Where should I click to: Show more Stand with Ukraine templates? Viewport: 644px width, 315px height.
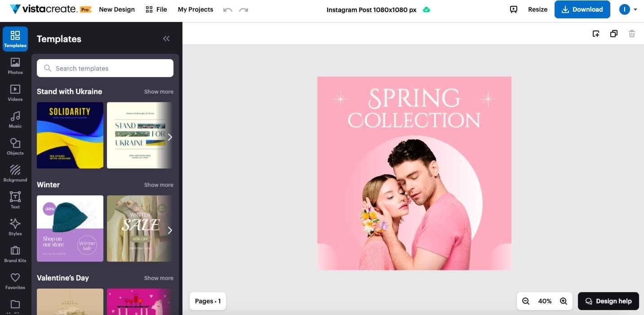click(x=159, y=92)
